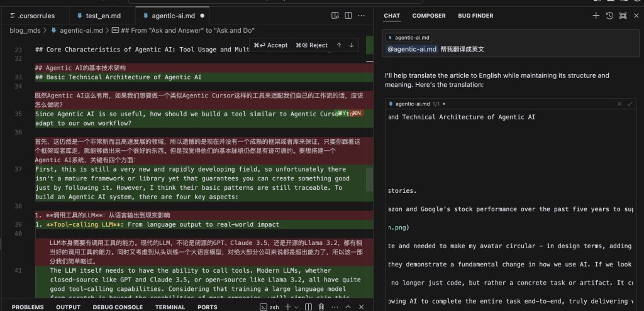Click deleted Chinese heading Agentic AI的基本技术架构
This screenshot has height=311, width=644.
pyautogui.click(x=80, y=68)
